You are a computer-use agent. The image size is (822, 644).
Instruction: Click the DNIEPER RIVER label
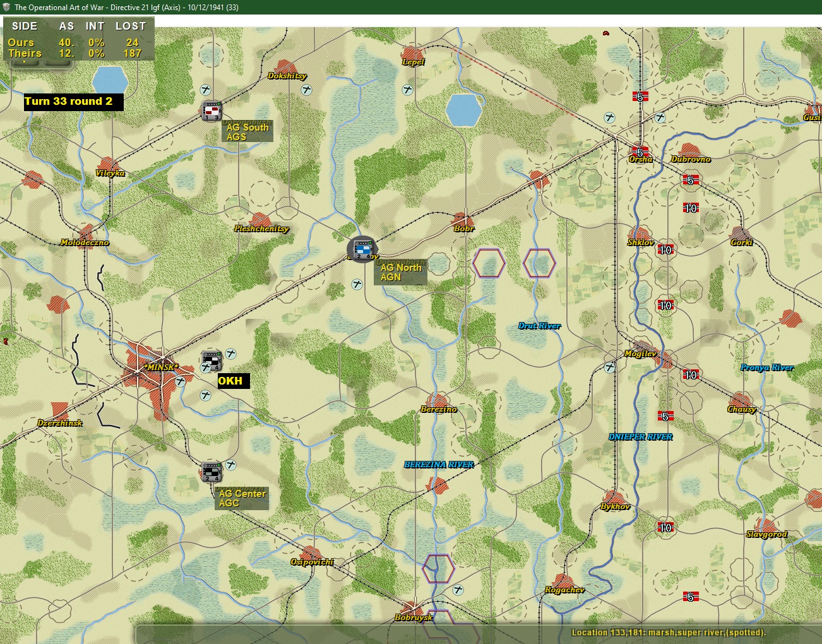pyautogui.click(x=641, y=437)
